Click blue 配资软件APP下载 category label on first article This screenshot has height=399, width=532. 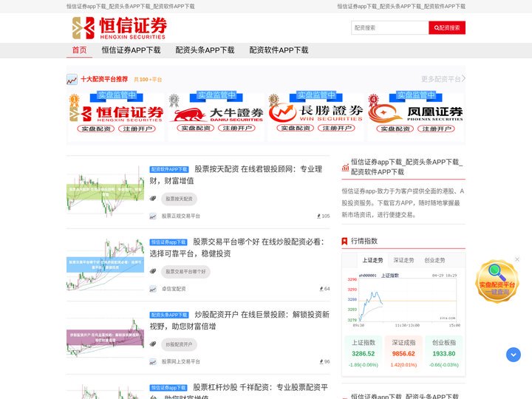[x=169, y=169]
